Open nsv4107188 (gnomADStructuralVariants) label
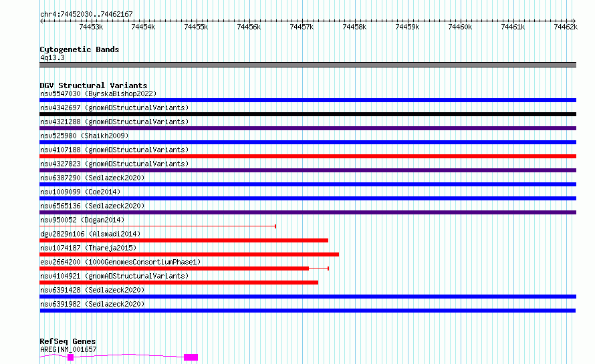Image resolution: width=595 pixels, height=364 pixels. pos(114,150)
